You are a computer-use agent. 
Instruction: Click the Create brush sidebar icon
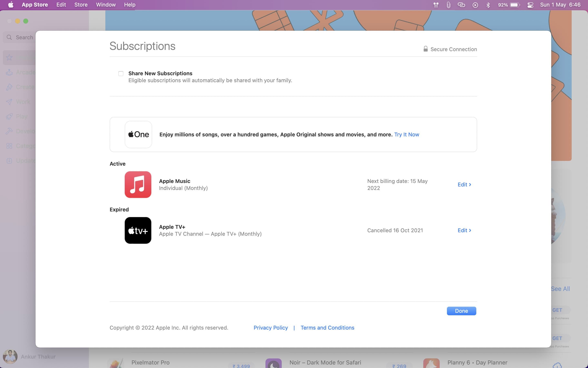pos(9,87)
